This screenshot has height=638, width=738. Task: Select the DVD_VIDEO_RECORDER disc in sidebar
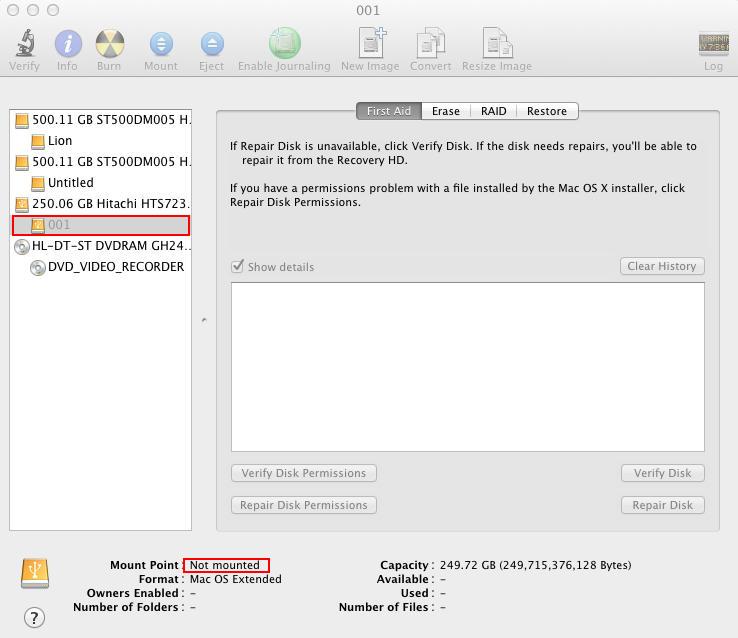(x=115, y=267)
